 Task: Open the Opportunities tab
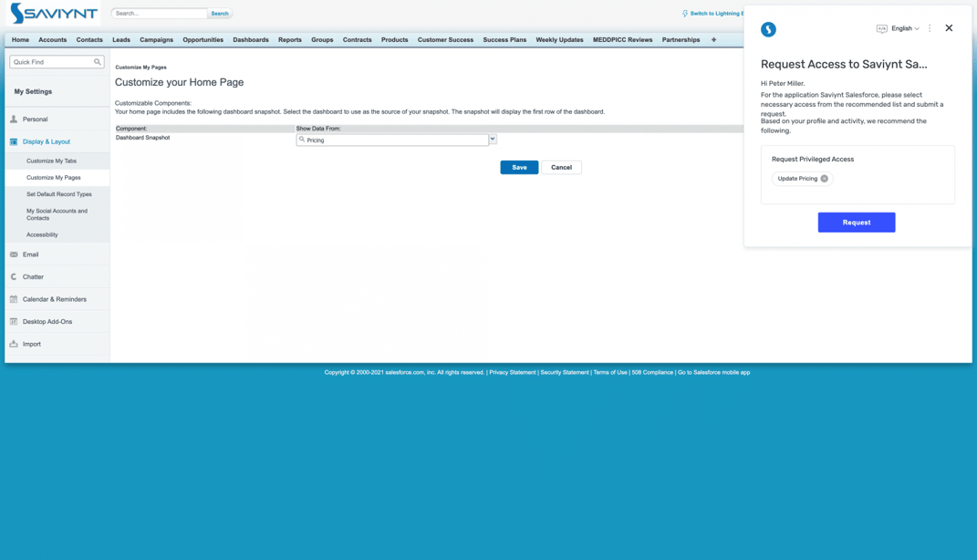coord(203,40)
